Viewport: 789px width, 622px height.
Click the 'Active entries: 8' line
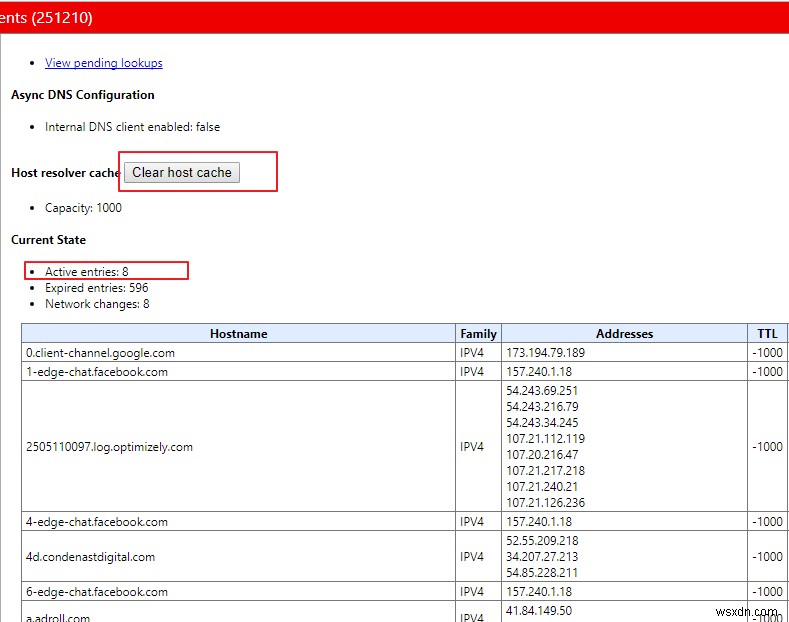87,272
